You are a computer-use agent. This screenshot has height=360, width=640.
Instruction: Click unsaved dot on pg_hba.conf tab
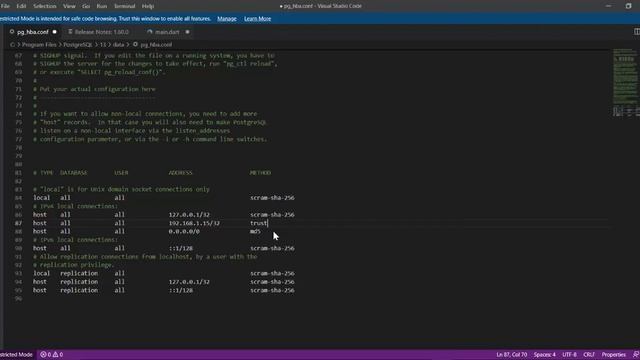coord(54,32)
